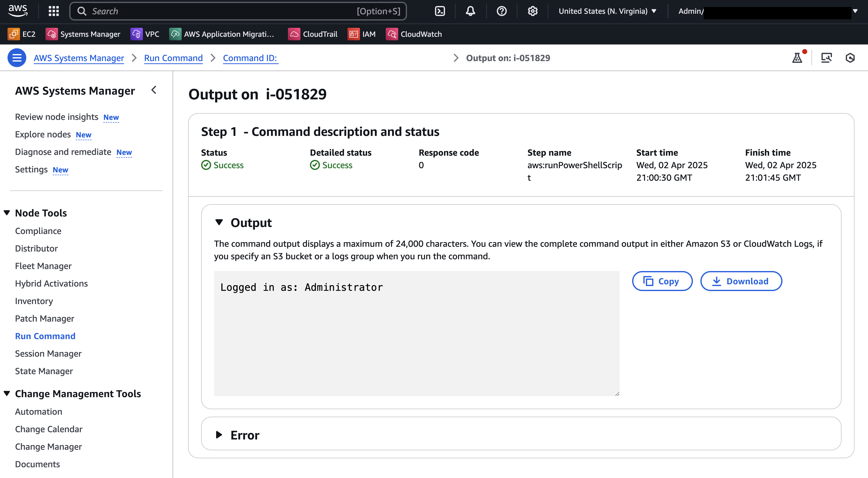Screen dimensions: 868x478
Task: Click the Status success checkmark icon
Action: (206, 165)
